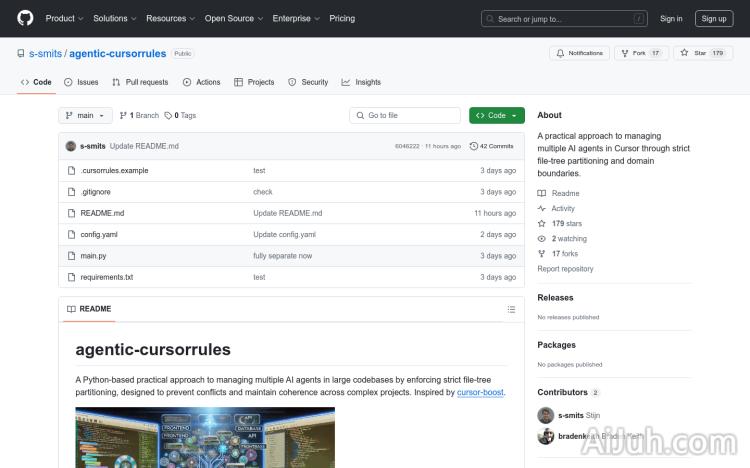Follow the cursor-boost link
Viewport: 750px width, 468px height.
pos(480,393)
